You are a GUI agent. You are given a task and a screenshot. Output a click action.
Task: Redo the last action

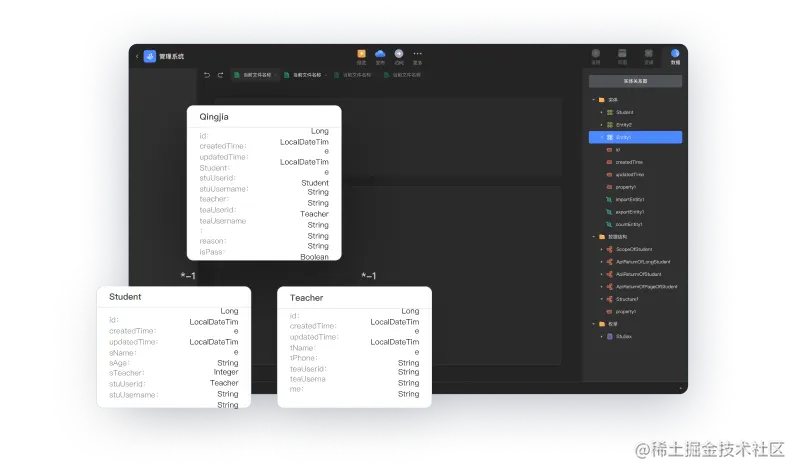pos(220,75)
